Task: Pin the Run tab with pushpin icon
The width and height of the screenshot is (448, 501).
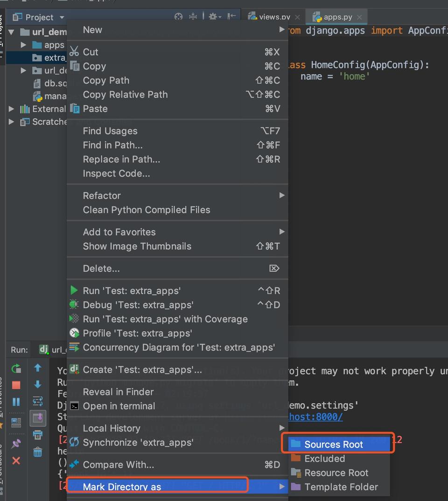Action: 16,444
